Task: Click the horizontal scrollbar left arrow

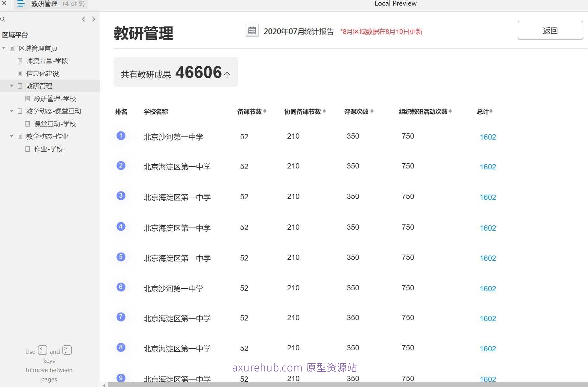Action: (104, 385)
